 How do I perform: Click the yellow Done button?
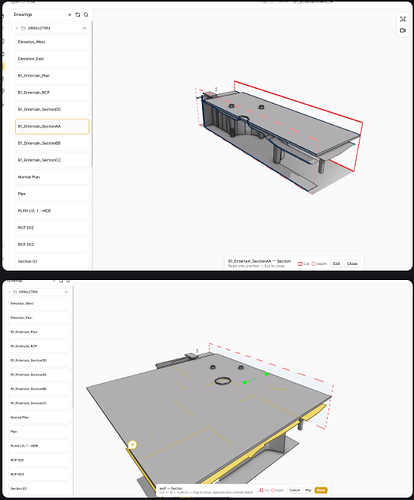(x=321, y=490)
